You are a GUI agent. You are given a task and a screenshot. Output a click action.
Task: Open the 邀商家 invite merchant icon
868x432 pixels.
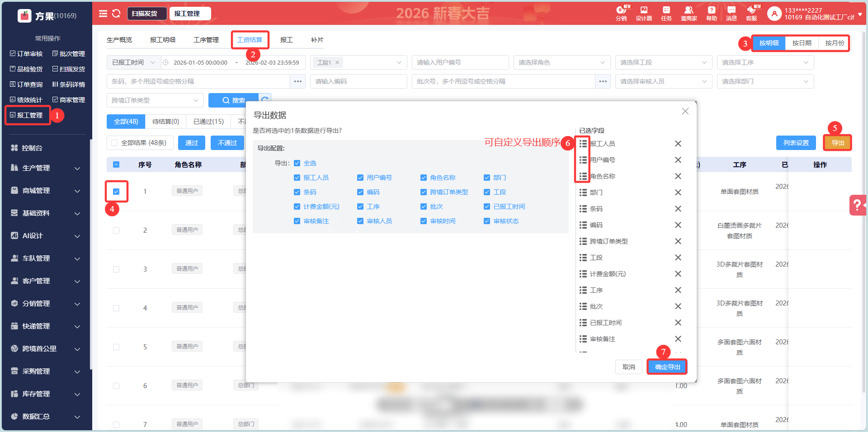point(689,13)
